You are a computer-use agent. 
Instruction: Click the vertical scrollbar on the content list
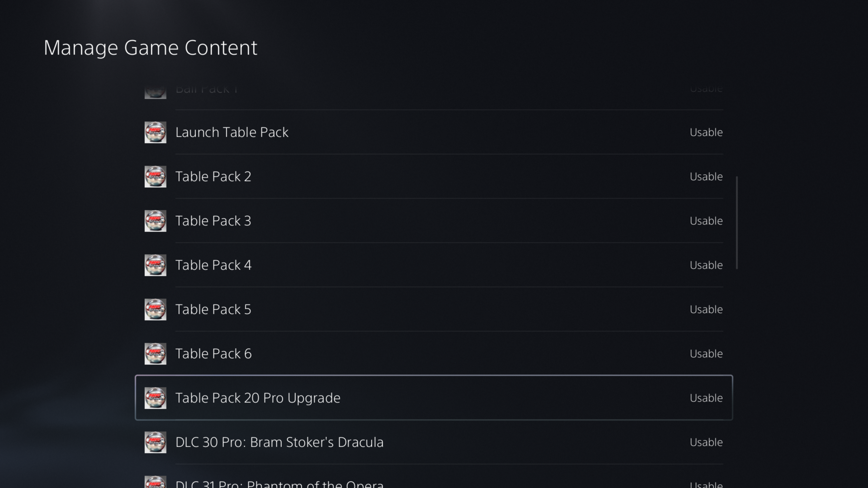(x=737, y=222)
